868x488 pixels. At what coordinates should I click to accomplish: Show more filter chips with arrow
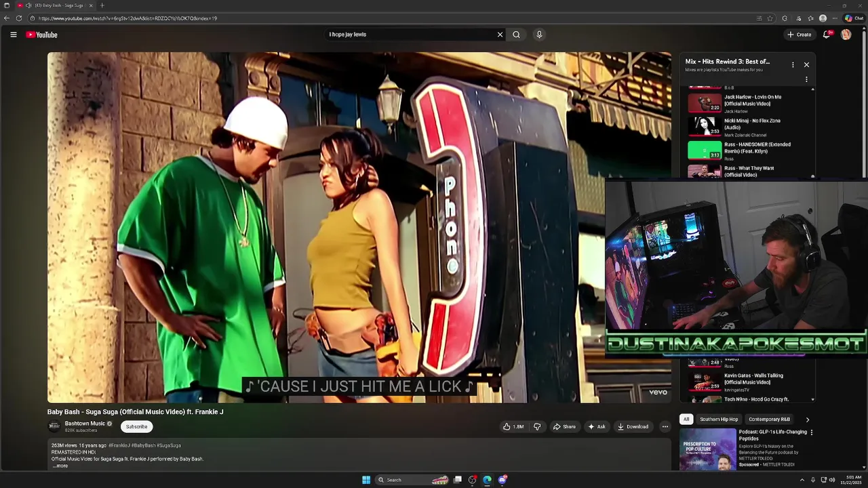coord(807,420)
